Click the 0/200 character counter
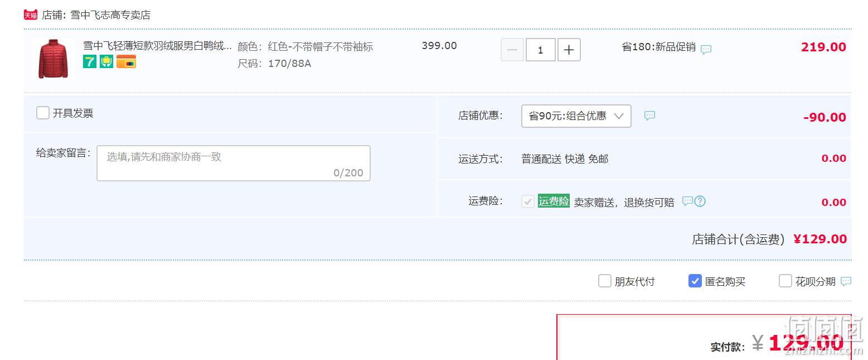This screenshot has height=360, width=868. click(x=348, y=172)
